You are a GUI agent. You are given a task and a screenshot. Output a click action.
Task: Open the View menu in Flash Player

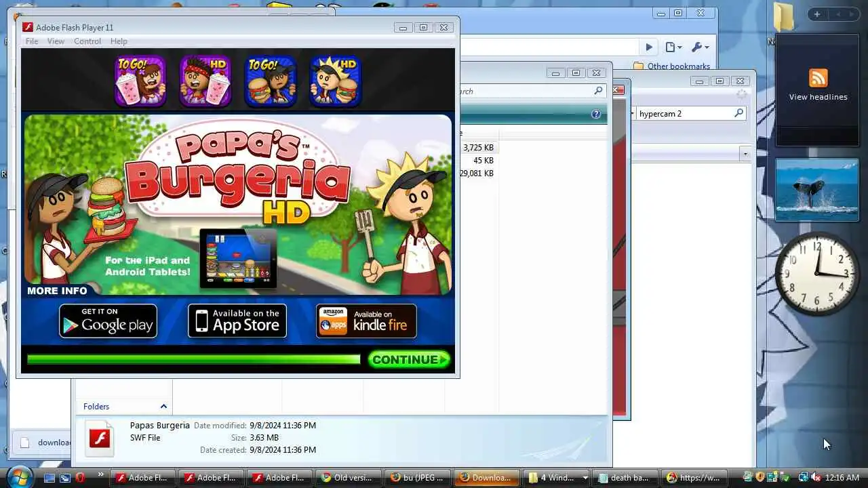coord(56,41)
